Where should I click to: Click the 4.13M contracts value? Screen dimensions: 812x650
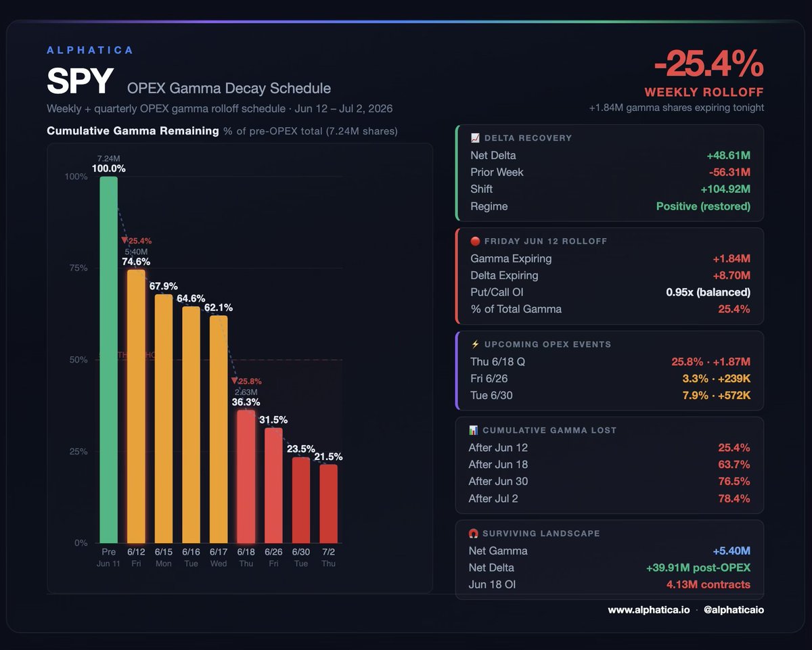coord(709,584)
